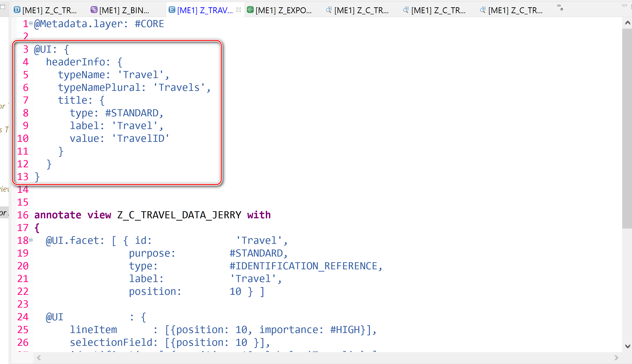The image size is (632, 364).
Task: Click the third data preview tab icon
Action: (483, 10)
